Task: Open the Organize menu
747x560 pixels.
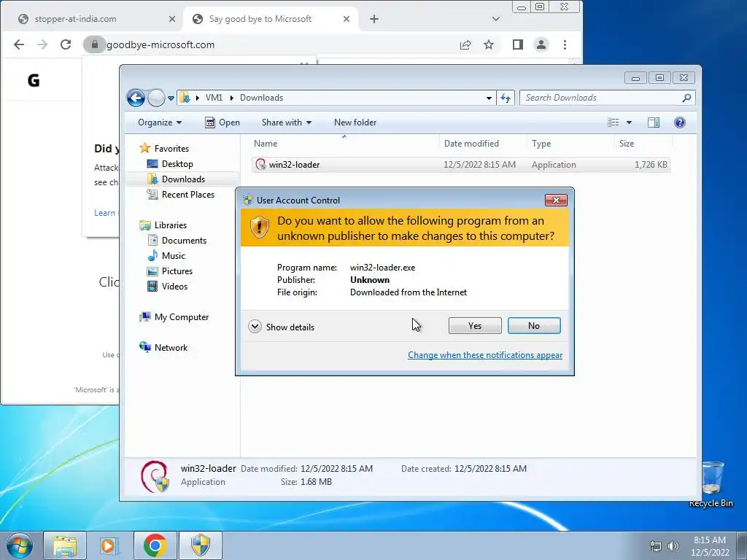Action: click(x=160, y=122)
